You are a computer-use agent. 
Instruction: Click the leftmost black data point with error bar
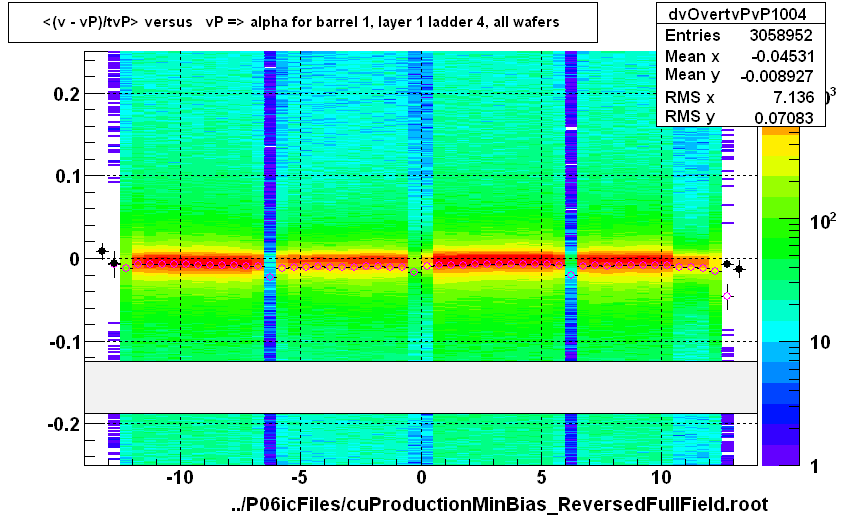[102, 251]
